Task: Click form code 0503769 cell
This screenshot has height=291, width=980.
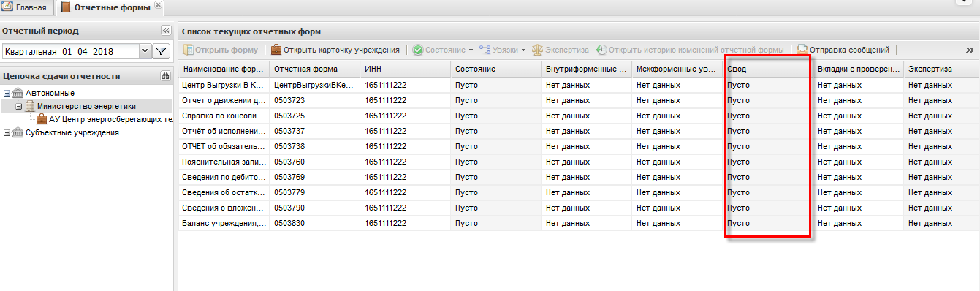Action: (x=314, y=177)
